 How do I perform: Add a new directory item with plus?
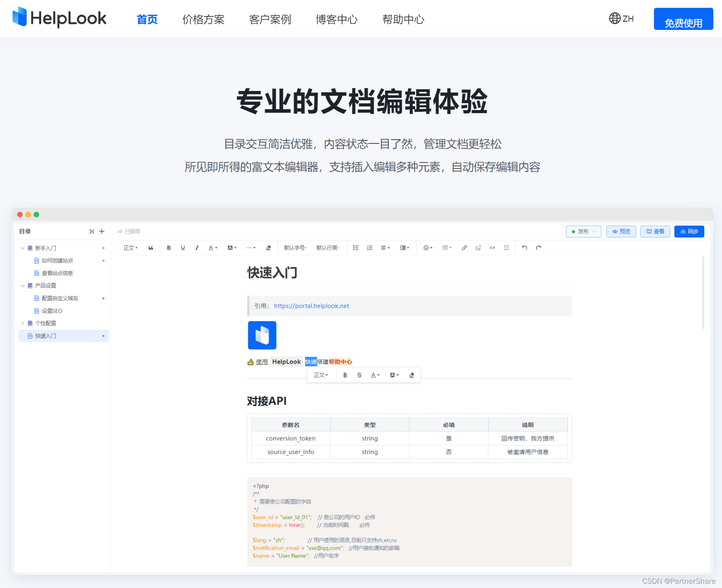[102, 231]
